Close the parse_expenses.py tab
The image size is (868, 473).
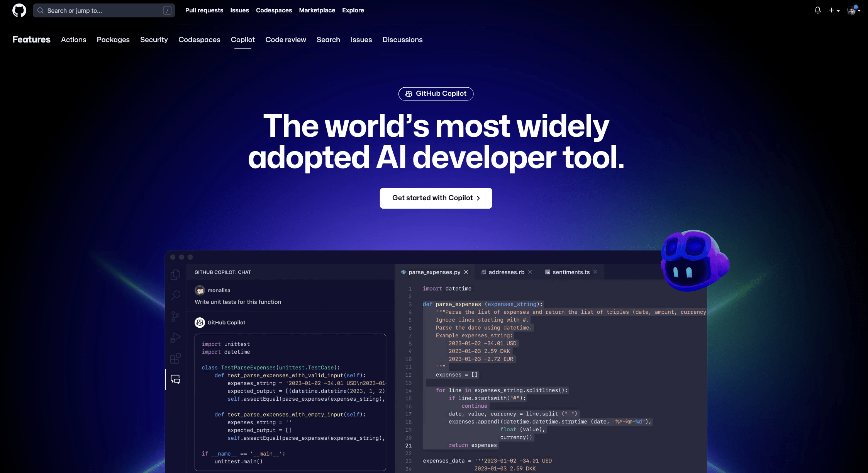(x=466, y=272)
